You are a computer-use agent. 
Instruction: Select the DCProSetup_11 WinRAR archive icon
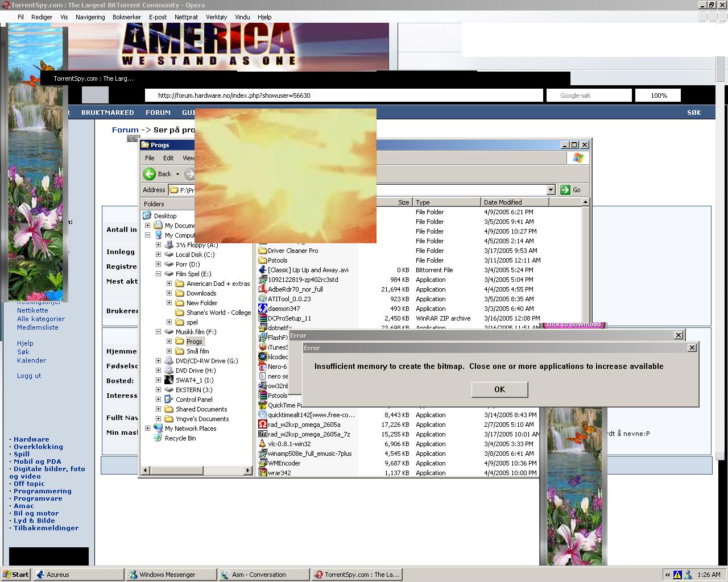coord(263,318)
